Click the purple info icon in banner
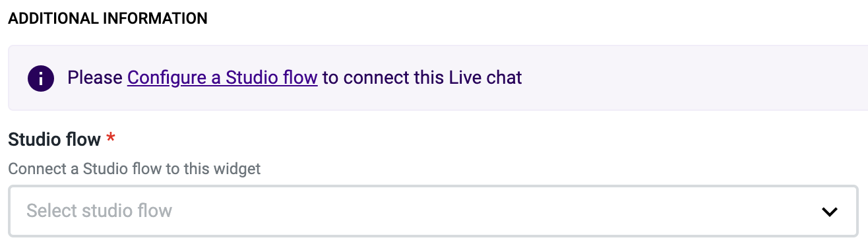This screenshot has height=248, width=868. click(x=40, y=78)
